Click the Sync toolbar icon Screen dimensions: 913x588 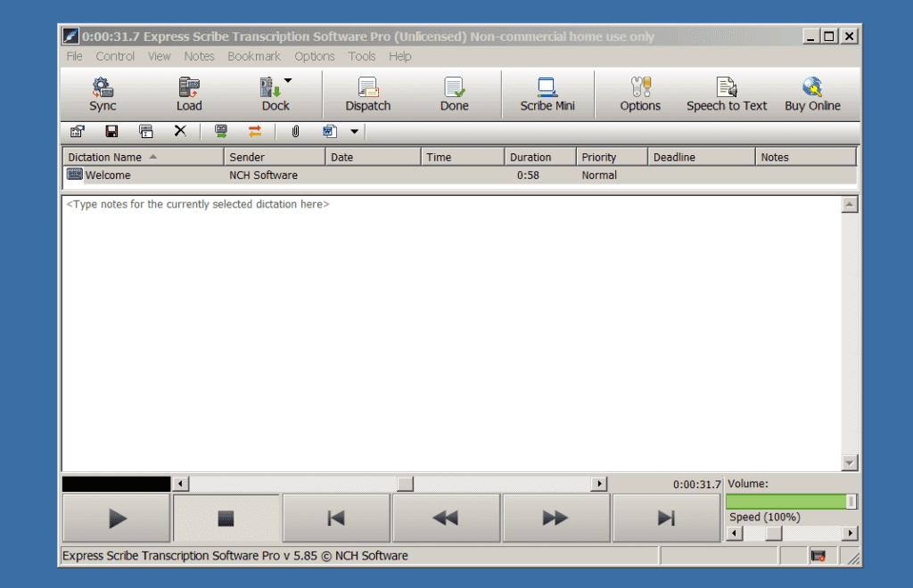pyautogui.click(x=103, y=94)
